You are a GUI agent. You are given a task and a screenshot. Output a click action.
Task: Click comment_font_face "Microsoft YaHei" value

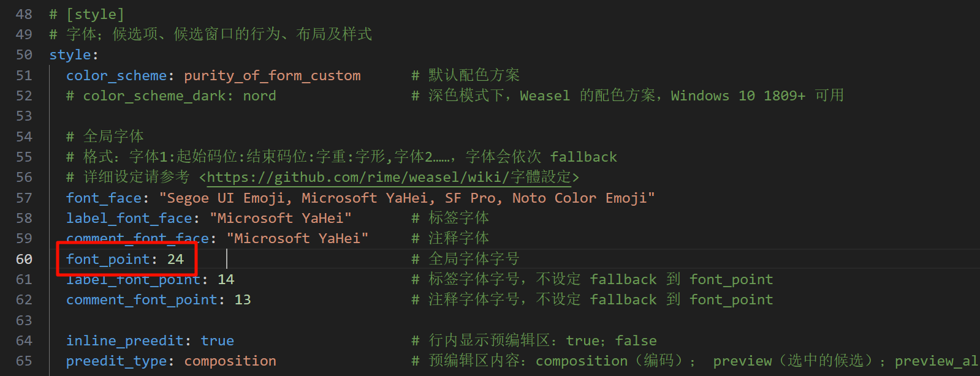coord(297,238)
